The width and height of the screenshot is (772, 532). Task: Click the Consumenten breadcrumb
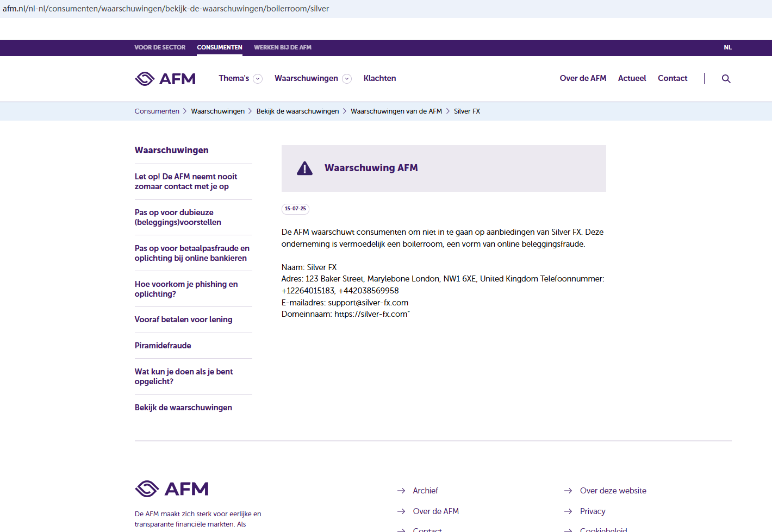pyautogui.click(x=157, y=111)
